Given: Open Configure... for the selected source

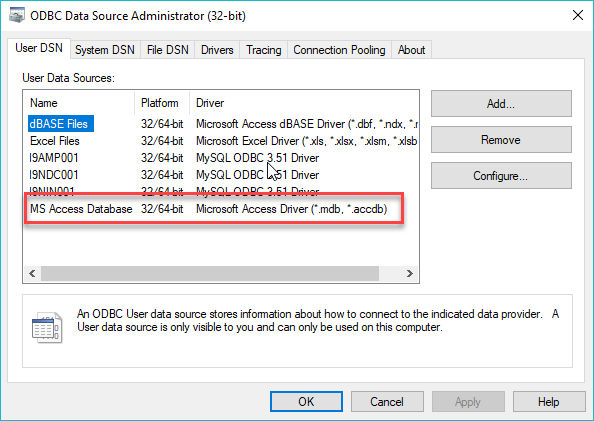Looking at the screenshot, I should (501, 176).
